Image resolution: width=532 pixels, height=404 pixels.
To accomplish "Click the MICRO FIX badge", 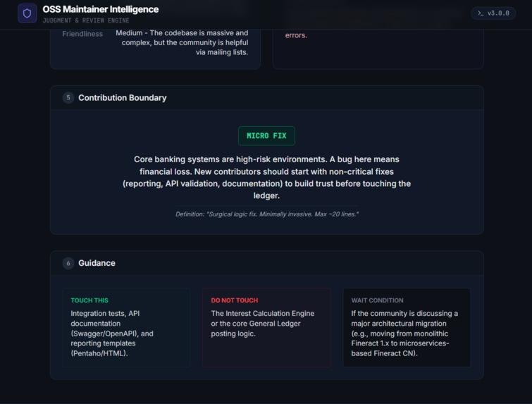I will pos(266,136).
